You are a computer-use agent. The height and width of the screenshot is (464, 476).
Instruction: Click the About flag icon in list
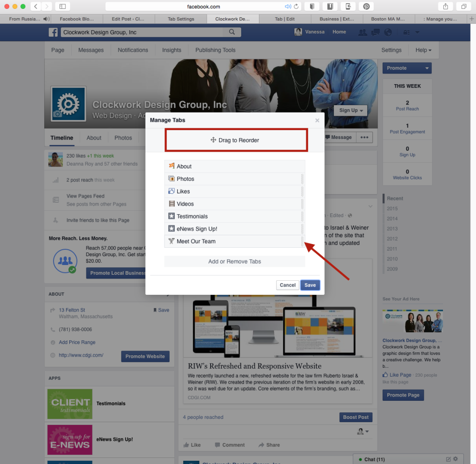(172, 166)
